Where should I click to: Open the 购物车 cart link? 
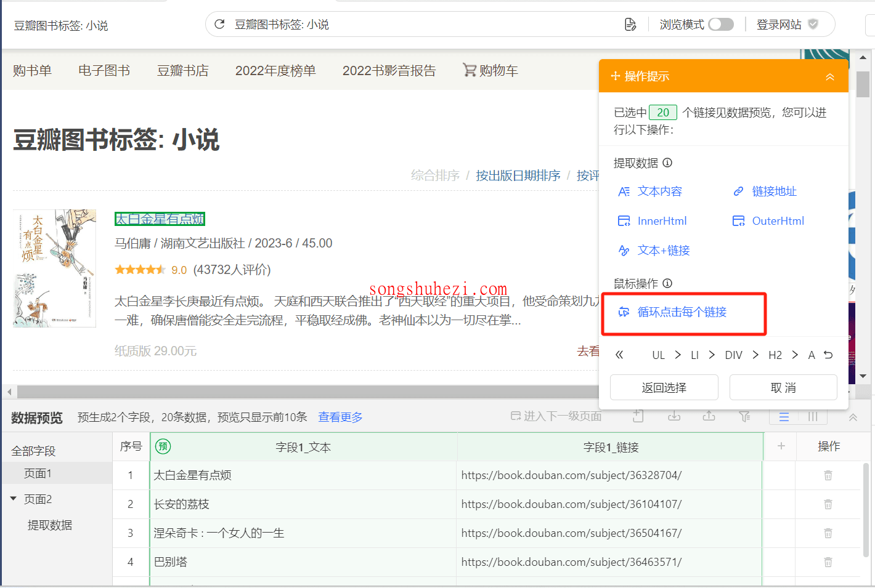(x=490, y=71)
